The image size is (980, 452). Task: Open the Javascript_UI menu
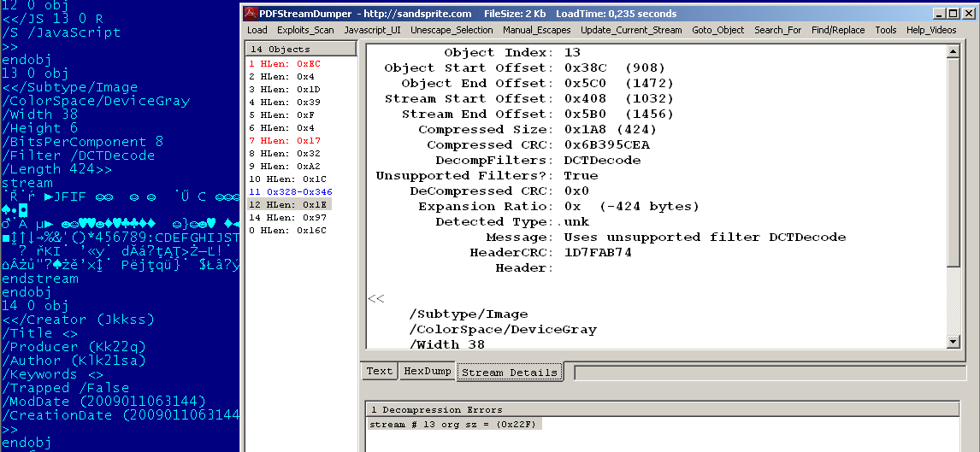[372, 30]
